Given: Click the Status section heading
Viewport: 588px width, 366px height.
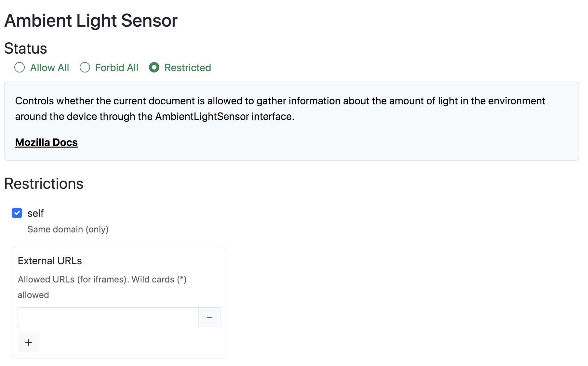Looking at the screenshot, I should [26, 48].
